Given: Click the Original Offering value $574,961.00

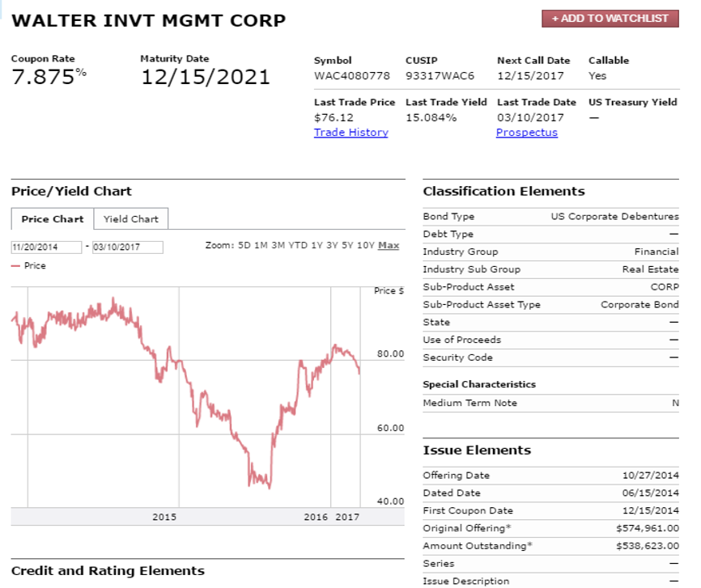Looking at the screenshot, I should tap(648, 528).
